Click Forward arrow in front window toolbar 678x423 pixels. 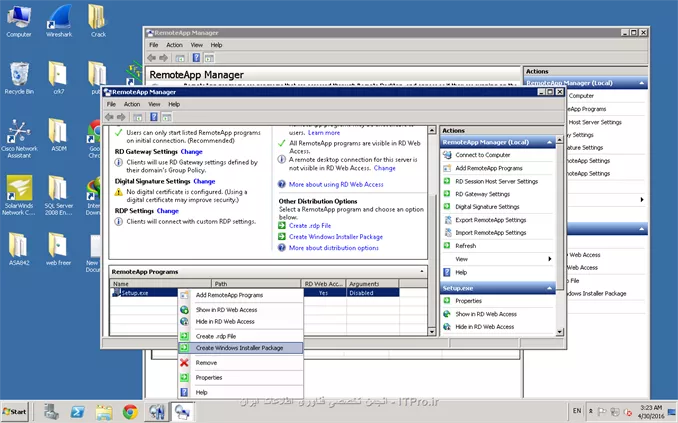[121, 117]
